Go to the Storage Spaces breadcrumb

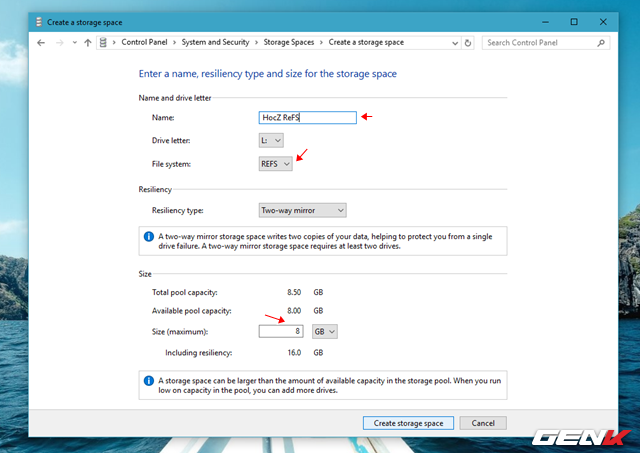point(289,42)
